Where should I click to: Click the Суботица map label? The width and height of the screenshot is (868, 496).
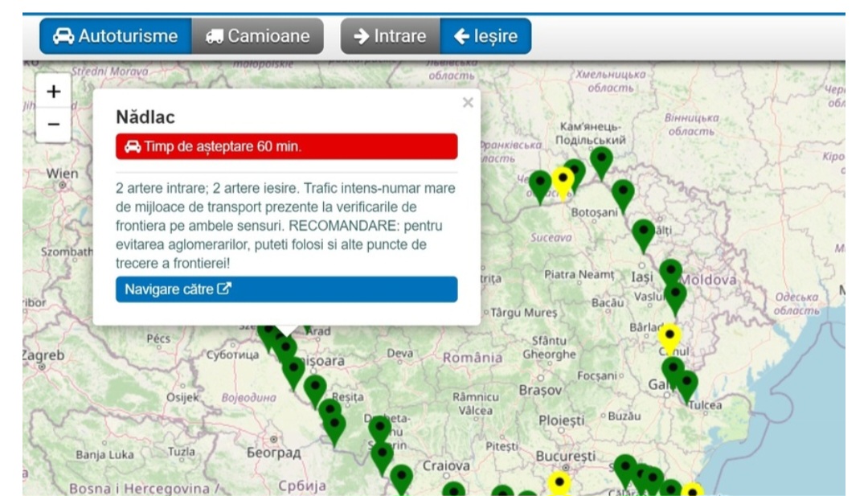tap(232, 355)
